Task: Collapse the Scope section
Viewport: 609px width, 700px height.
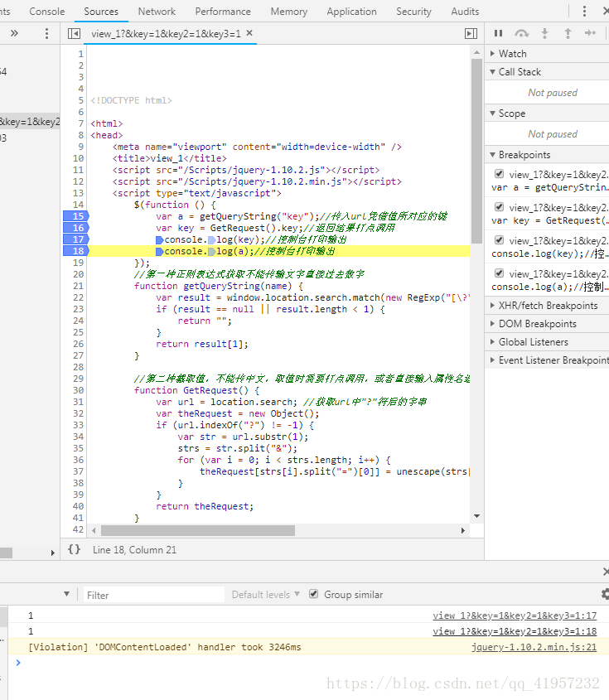Action: (x=547, y=113)
